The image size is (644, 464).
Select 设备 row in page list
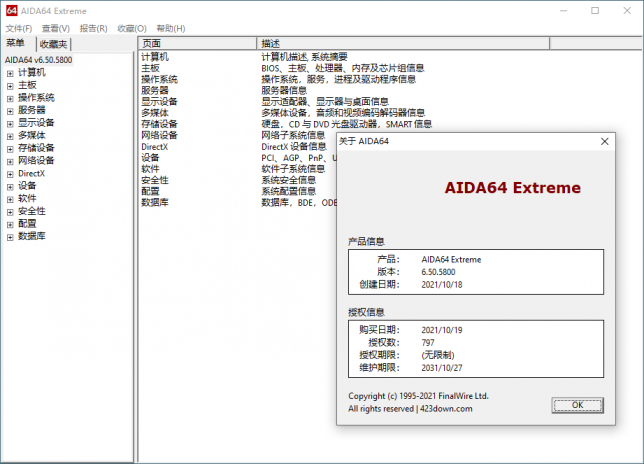pos(150,158)
